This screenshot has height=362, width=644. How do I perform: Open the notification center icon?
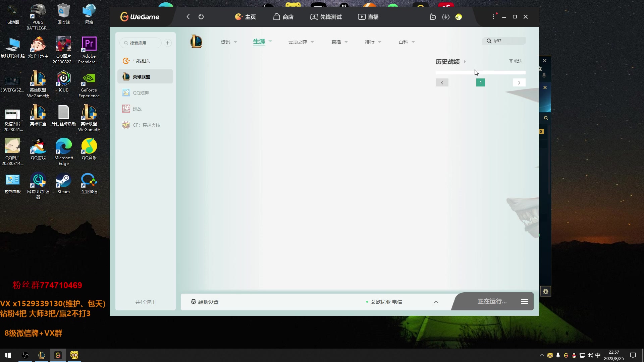633,355
